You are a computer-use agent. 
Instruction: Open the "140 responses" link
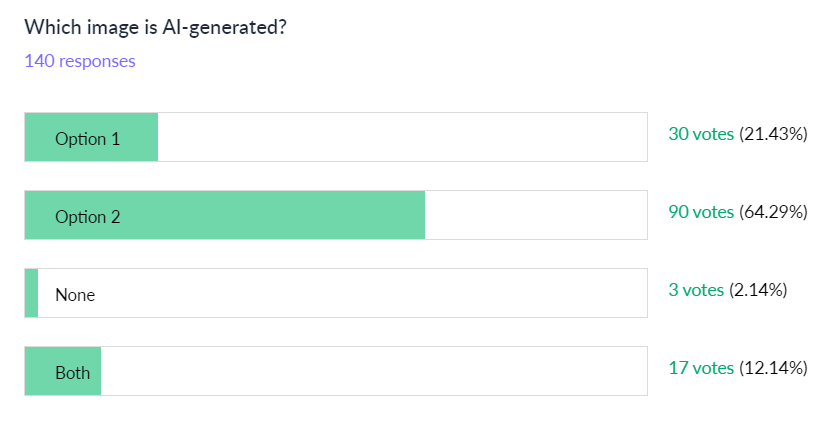pos(80,61)
